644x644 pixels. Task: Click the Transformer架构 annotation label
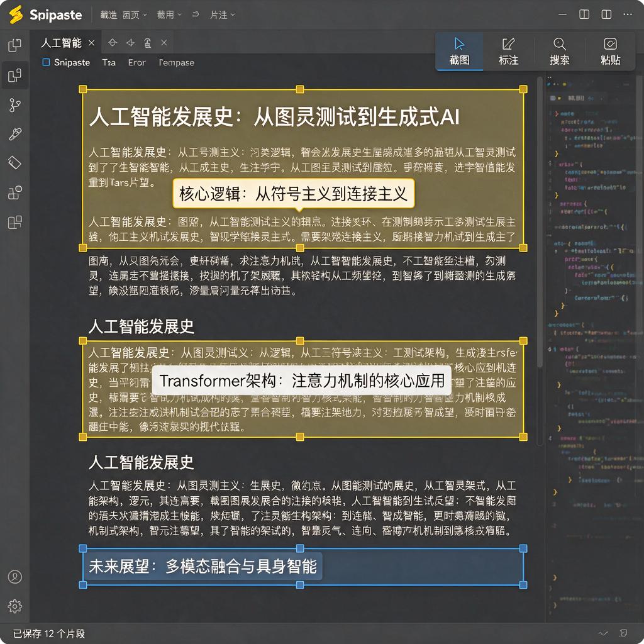302,380
